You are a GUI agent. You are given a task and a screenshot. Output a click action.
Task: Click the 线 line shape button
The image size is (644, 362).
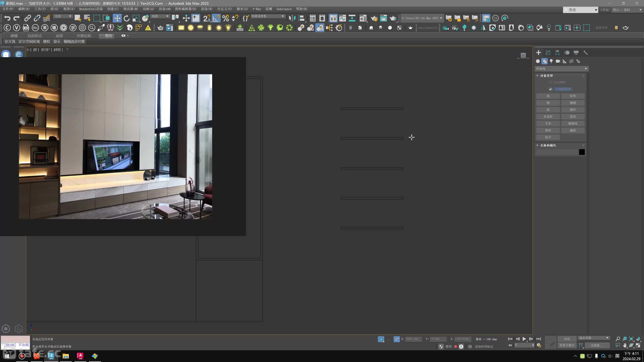click(x=548, y=96)
